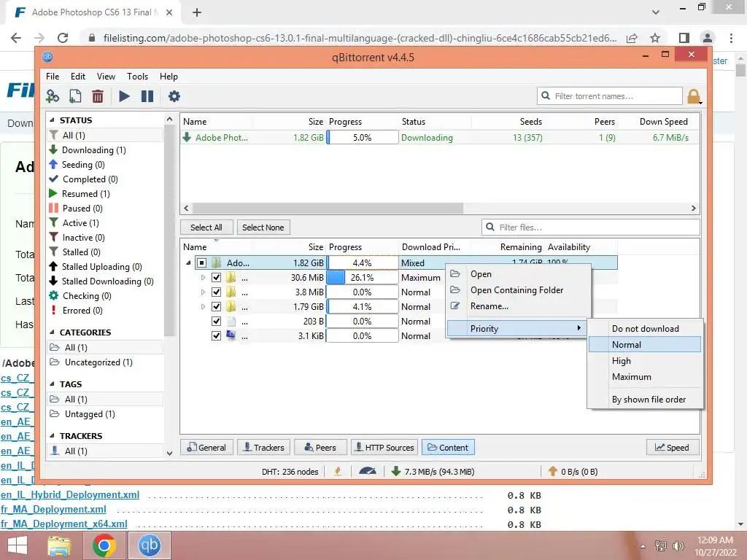The width and height of the screenshot is (747, 560).
Task: Click the Add torrent link toolbar icon
Action: 53,96
